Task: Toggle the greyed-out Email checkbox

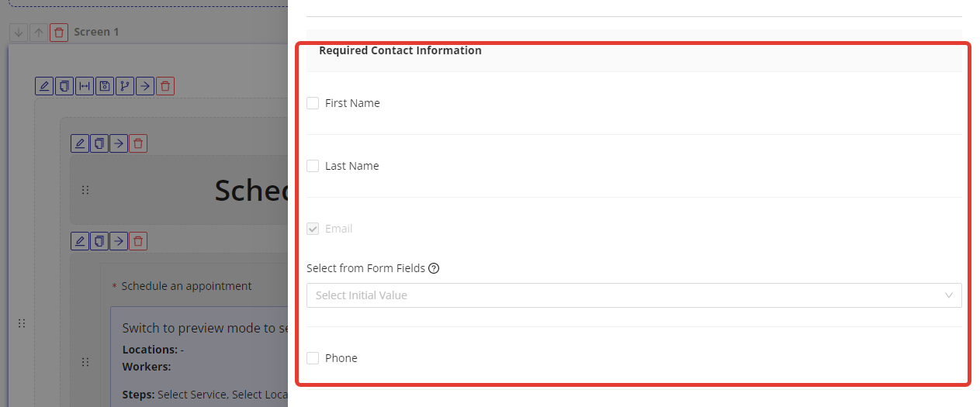Action: tap(313, 229)
